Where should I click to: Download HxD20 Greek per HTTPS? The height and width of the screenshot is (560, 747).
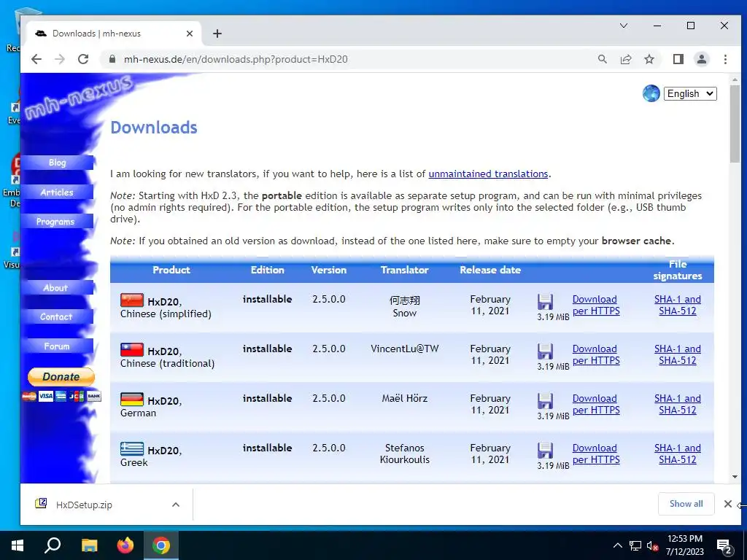point(595,454)
